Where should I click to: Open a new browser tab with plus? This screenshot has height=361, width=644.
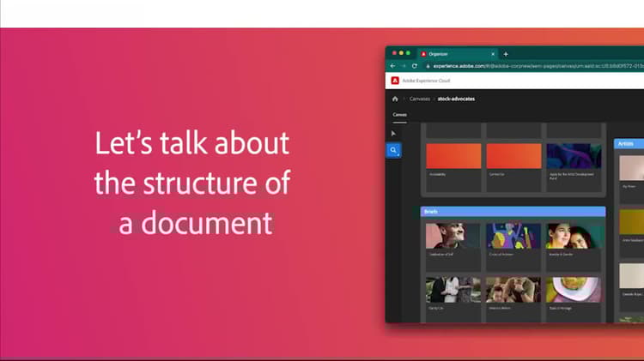(506, 54)
